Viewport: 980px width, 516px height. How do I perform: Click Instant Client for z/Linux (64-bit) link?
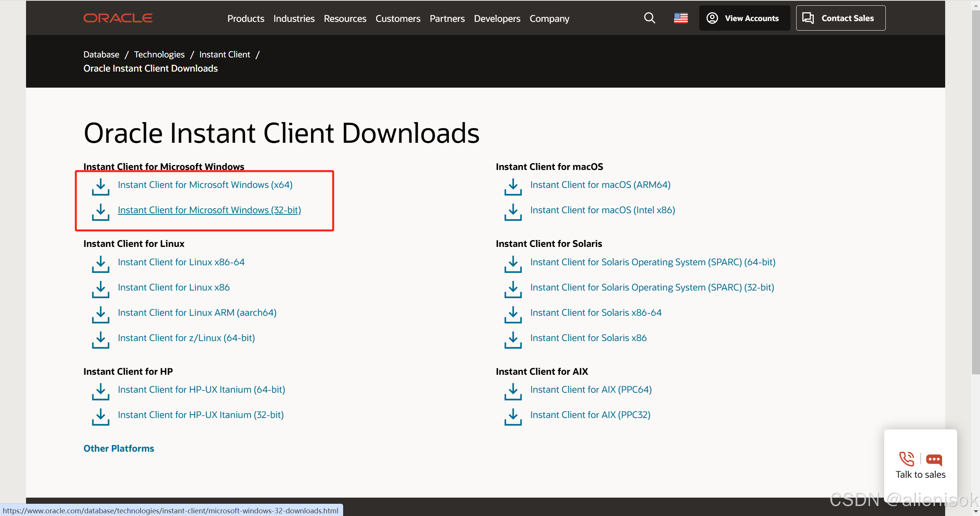[187, 338]
